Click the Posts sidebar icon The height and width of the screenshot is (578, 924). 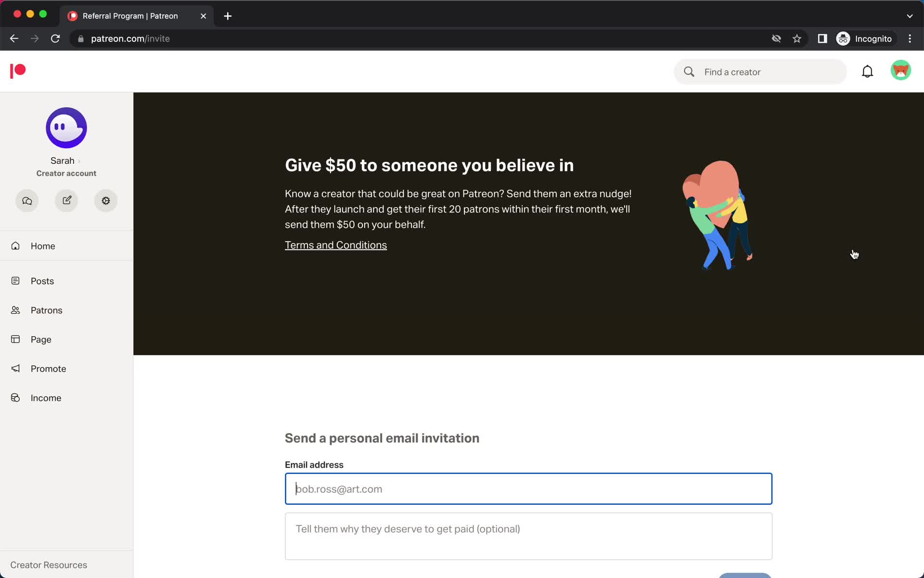tap(16, 280)
